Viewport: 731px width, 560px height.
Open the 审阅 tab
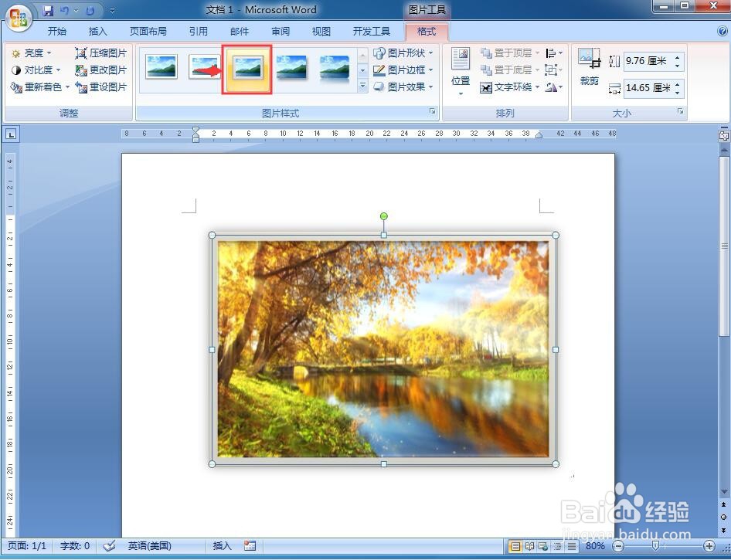[280, 31]
